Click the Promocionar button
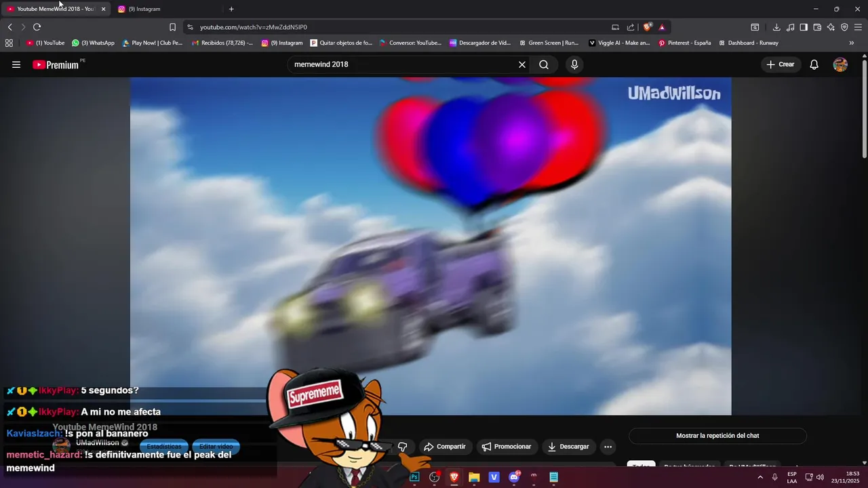The height and width of the screenshot is (488, 868). point(507,447)
